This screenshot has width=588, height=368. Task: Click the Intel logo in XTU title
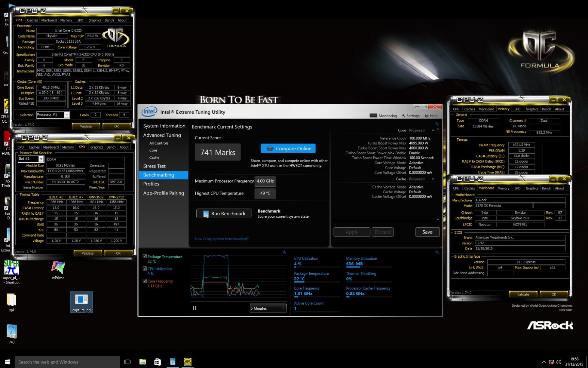[x=149, y=112]
